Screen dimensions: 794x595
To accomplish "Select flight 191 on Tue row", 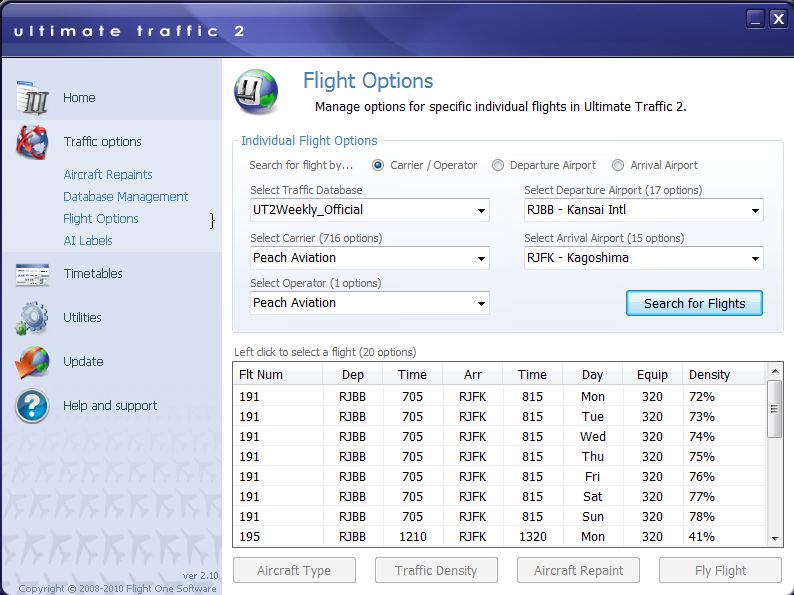I will (500, 417).
